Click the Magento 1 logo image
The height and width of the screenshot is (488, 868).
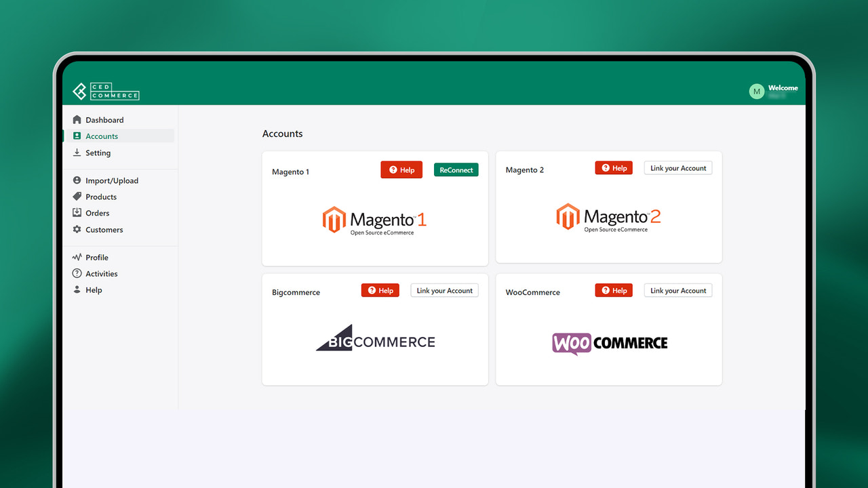coord(374,220)
